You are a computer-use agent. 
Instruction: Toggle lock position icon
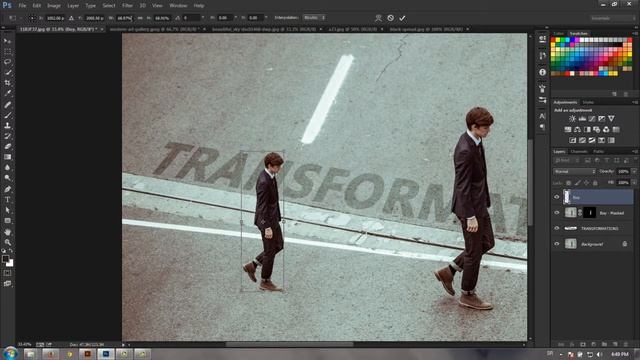586,183
